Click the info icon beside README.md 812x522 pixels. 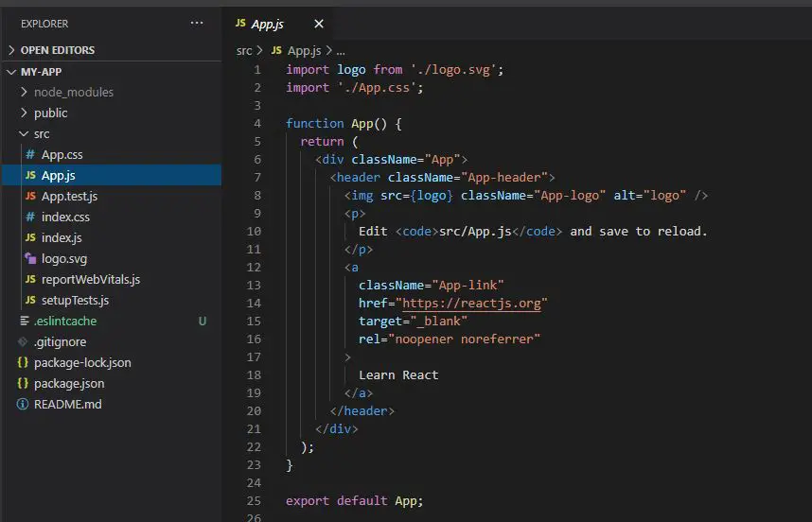23,405
